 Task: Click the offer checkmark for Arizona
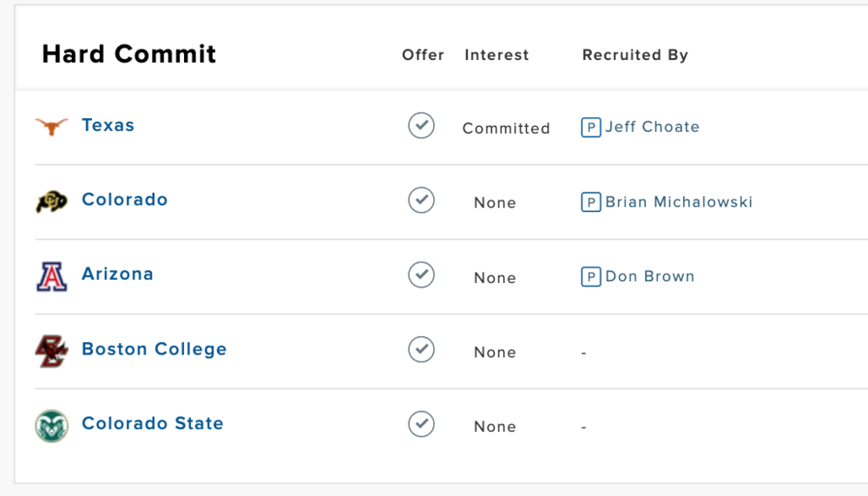[421, 275]
